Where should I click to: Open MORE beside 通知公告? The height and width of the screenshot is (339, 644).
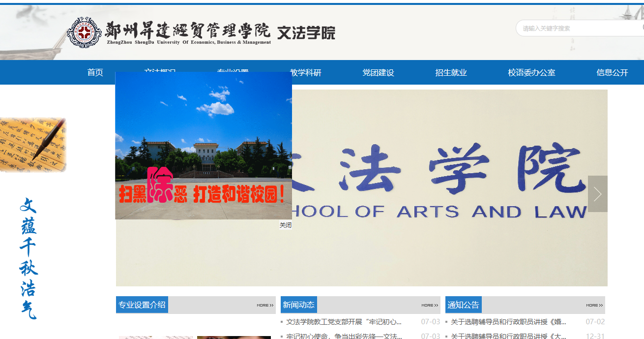point(594,305)
